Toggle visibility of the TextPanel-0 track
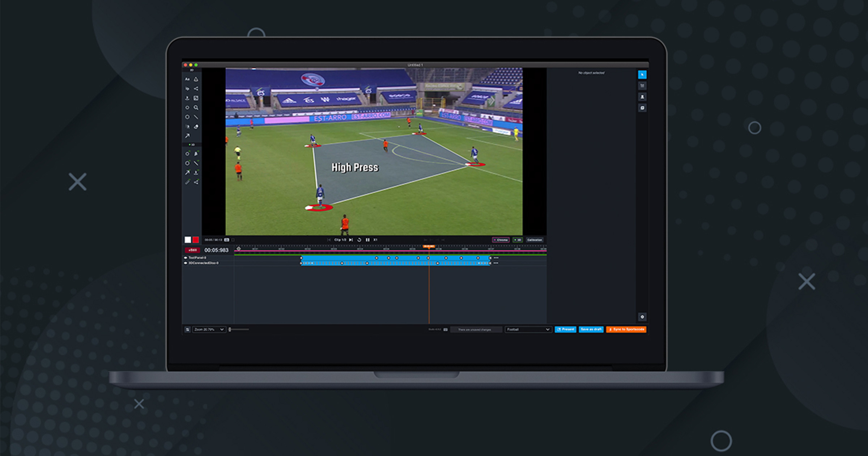868x456 pixels. click(x=186, y=258)
